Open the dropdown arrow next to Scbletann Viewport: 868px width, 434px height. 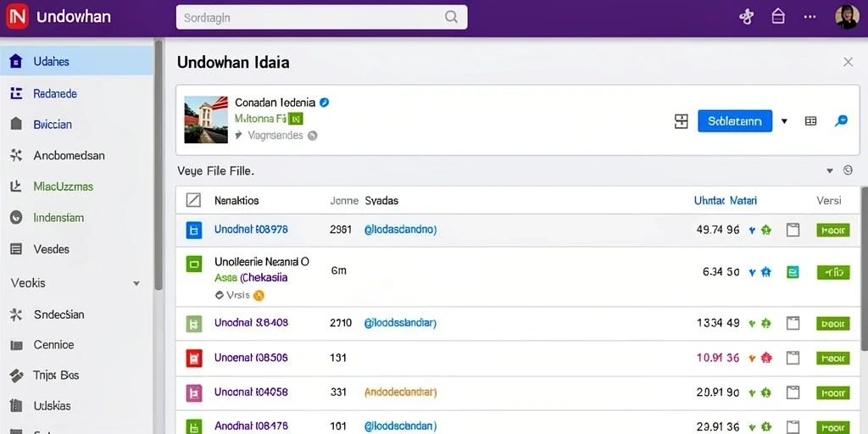click(784, 121)
